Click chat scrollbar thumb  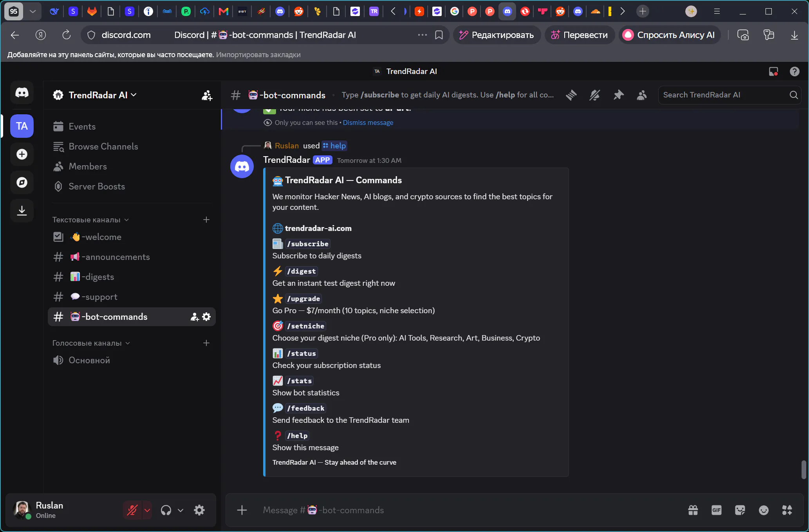tap(804, 469)
